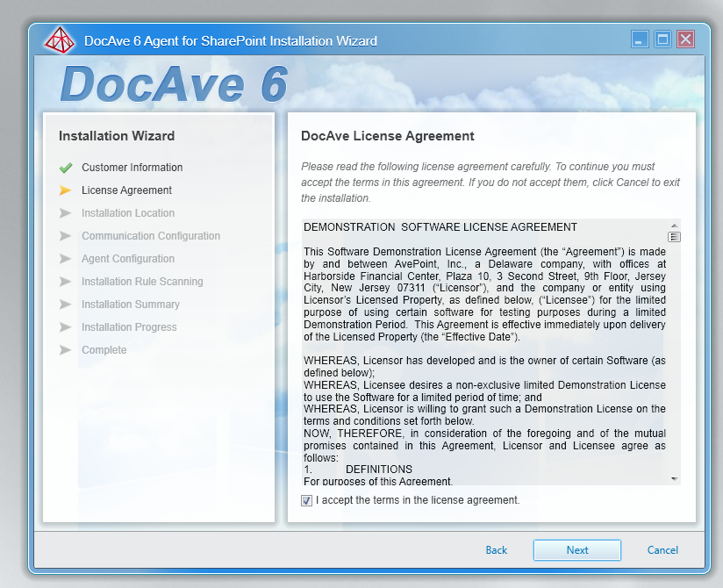The width and height of the screenshot is (723, 588).
Task: Click the scrollbar down arrow in license text
Action: click(673, 478)
